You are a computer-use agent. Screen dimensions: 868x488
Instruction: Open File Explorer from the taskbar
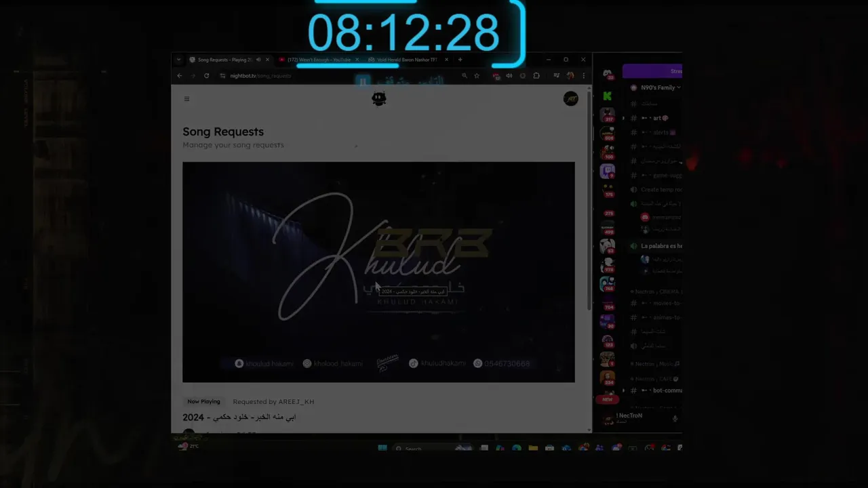[533, 448]
